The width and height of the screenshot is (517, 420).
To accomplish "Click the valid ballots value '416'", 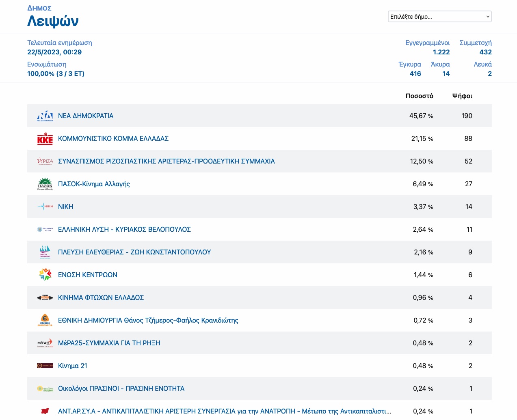I will 415,73.
